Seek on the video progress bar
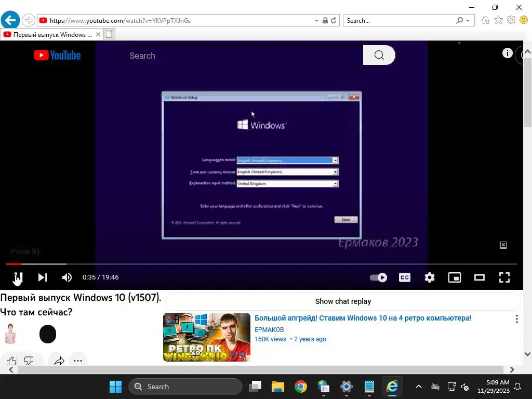This screenshot has height=399, width=532. tap(261, 263)
